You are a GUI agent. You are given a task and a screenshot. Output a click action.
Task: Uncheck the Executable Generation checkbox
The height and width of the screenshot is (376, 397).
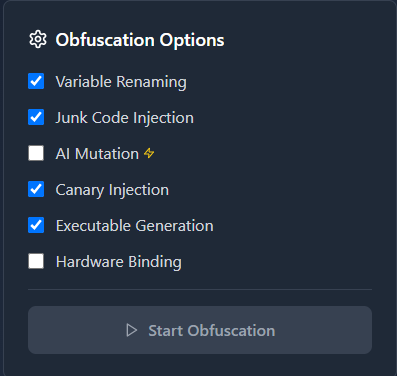(x=36, y=225)
